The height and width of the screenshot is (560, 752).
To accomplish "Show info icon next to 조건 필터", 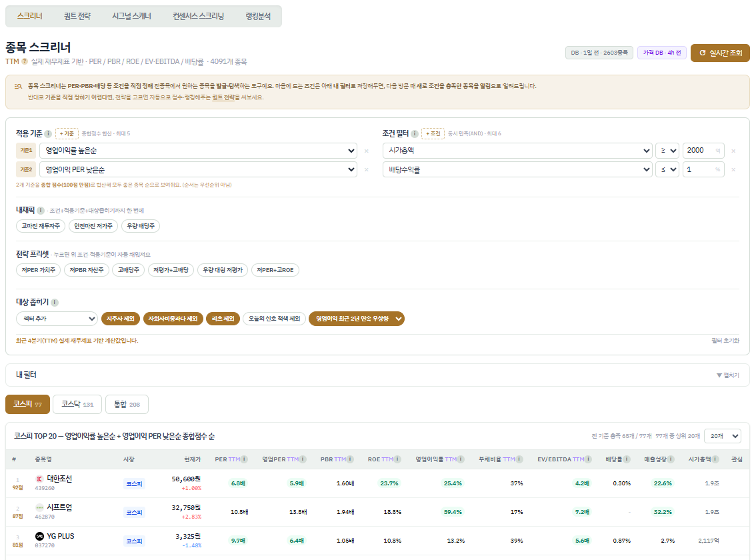I will (x=415, y=134).
